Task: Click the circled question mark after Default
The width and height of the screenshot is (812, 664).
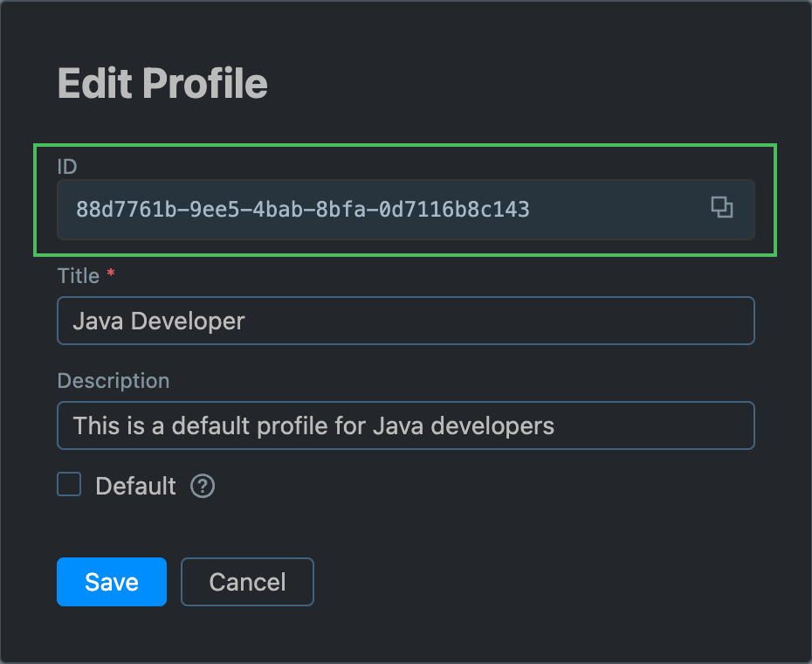Action: coord(202,486)
